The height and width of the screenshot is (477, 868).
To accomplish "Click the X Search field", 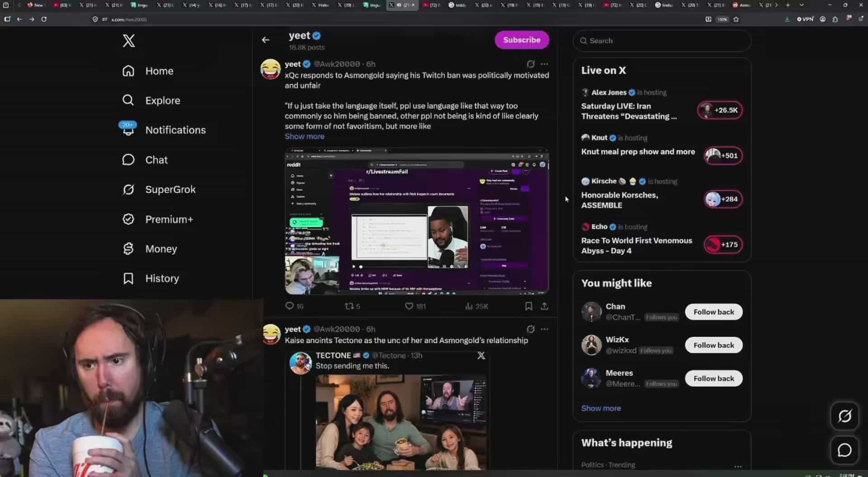I will point(662,41).
